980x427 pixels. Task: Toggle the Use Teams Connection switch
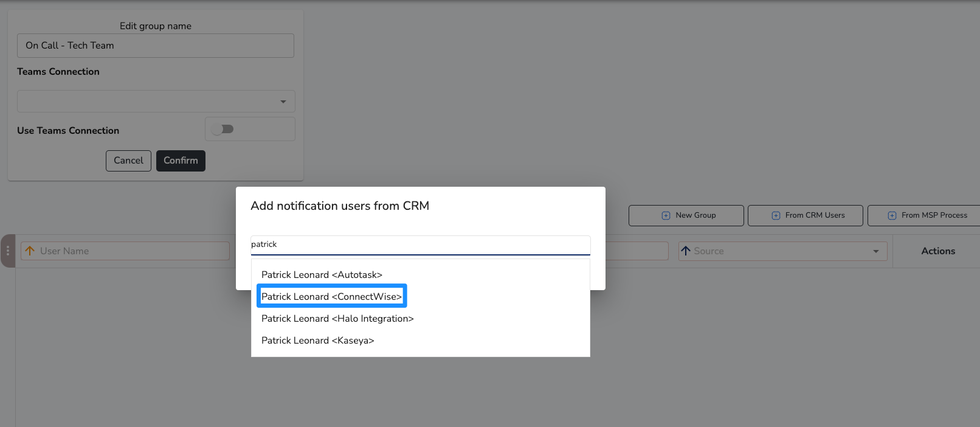pos(223,129)
